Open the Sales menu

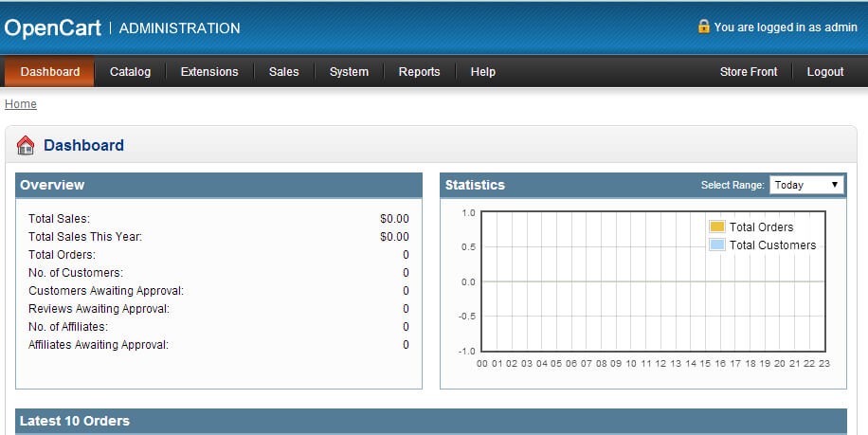click(x=284, y=71)
